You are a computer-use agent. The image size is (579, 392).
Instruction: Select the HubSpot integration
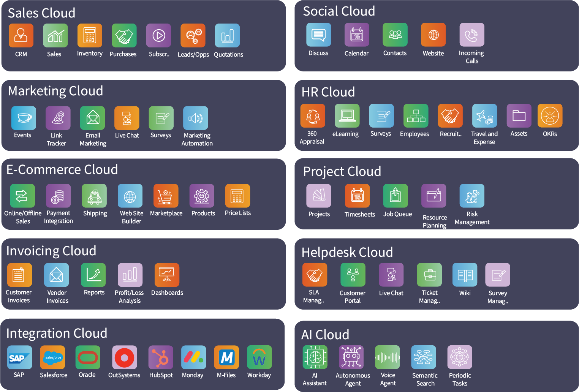click(x=161, y=357)
